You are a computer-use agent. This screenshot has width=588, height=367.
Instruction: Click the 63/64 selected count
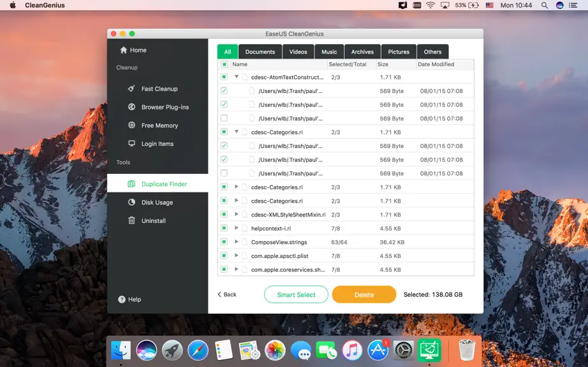(339, 242)
